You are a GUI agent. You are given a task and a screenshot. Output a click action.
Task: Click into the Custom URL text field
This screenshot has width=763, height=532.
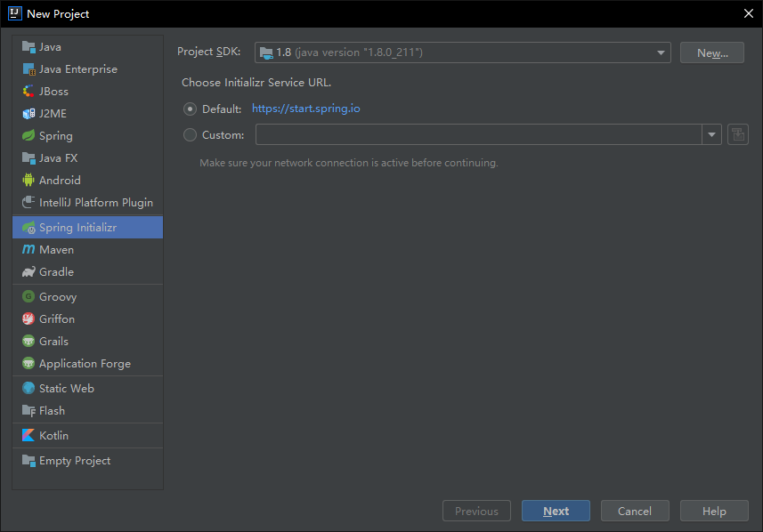pyautogui.click(x=478, y=135)
